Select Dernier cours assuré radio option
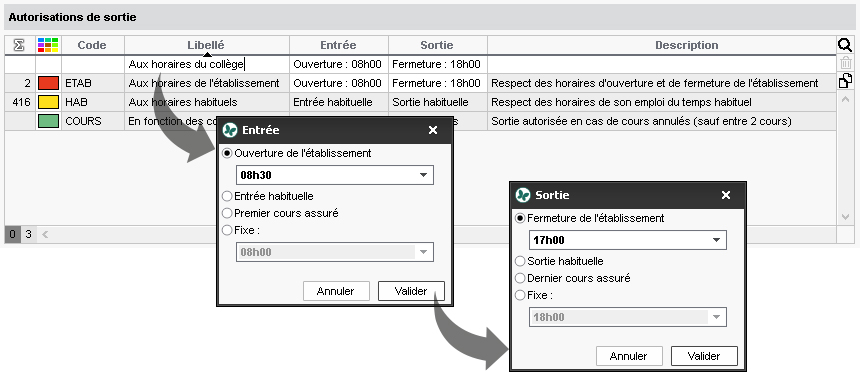This screenshot has width=860, height=372. coord(520,278)
